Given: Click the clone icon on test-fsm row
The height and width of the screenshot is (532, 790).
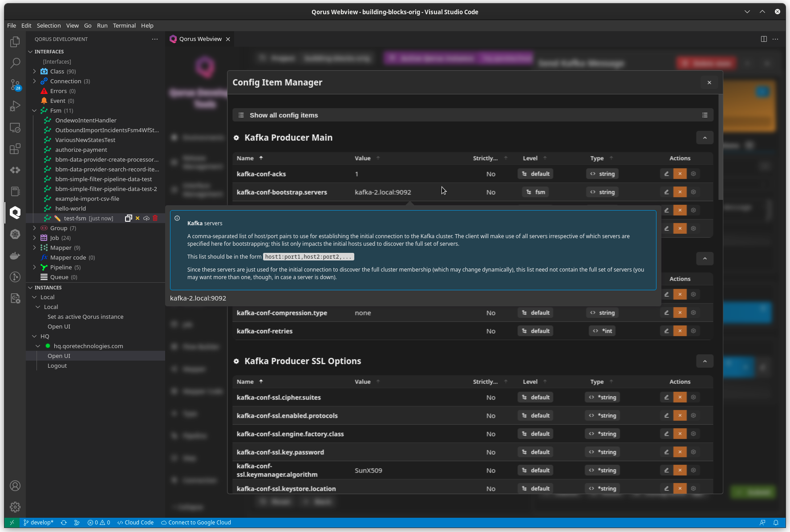Looking at the screenshot, I should tap(129, 218).
